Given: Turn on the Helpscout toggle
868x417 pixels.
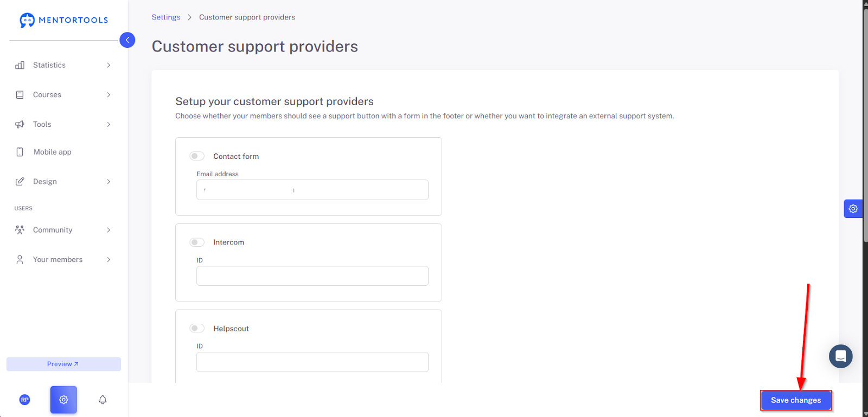Looking at the screenshot, I should pyautogui.click(x=197, y=328).
